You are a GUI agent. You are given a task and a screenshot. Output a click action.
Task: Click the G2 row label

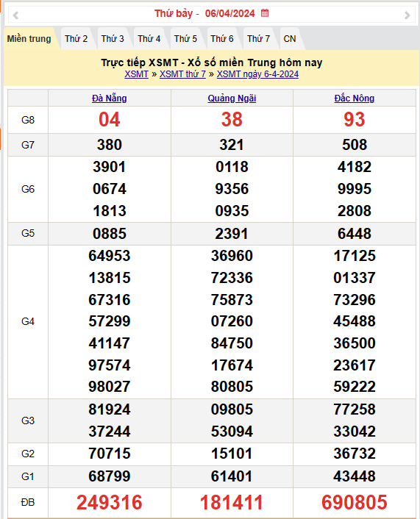pos(28,454)
